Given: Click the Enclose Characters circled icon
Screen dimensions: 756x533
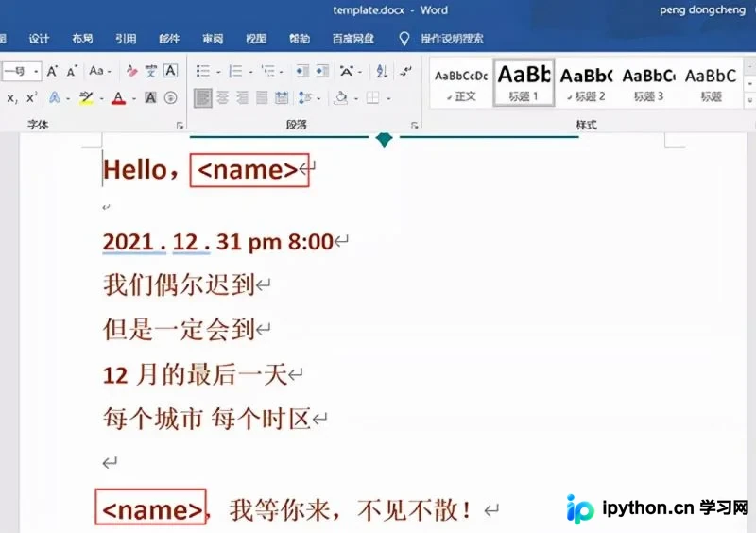Looking at the screenshot, I should coord(170,98).
